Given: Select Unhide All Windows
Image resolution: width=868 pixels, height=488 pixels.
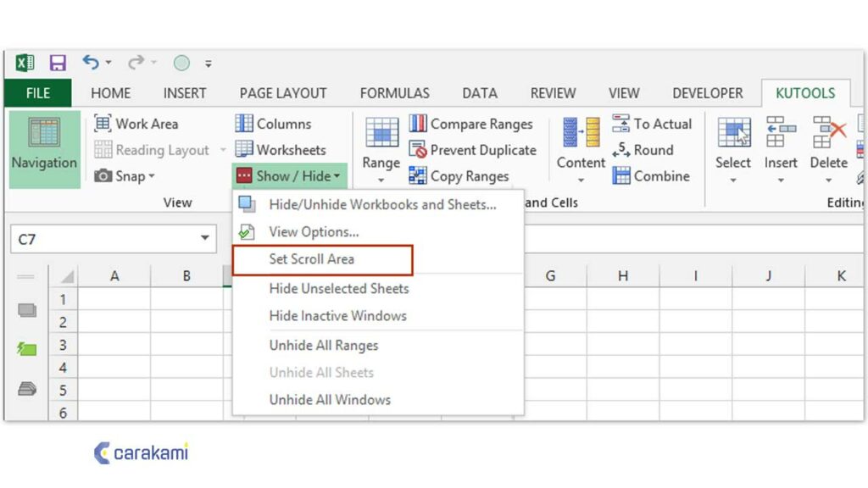Looking at the screenshot, I should pos(378,400).
